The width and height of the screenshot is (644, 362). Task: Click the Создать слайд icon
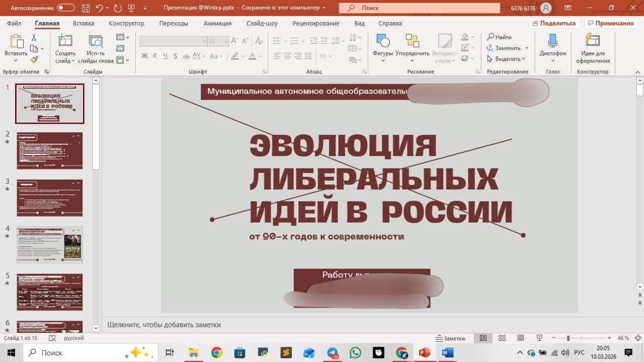65,41
